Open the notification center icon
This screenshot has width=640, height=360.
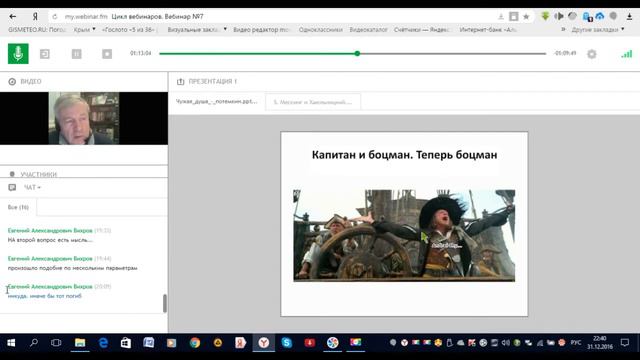[x=624, y=342]
